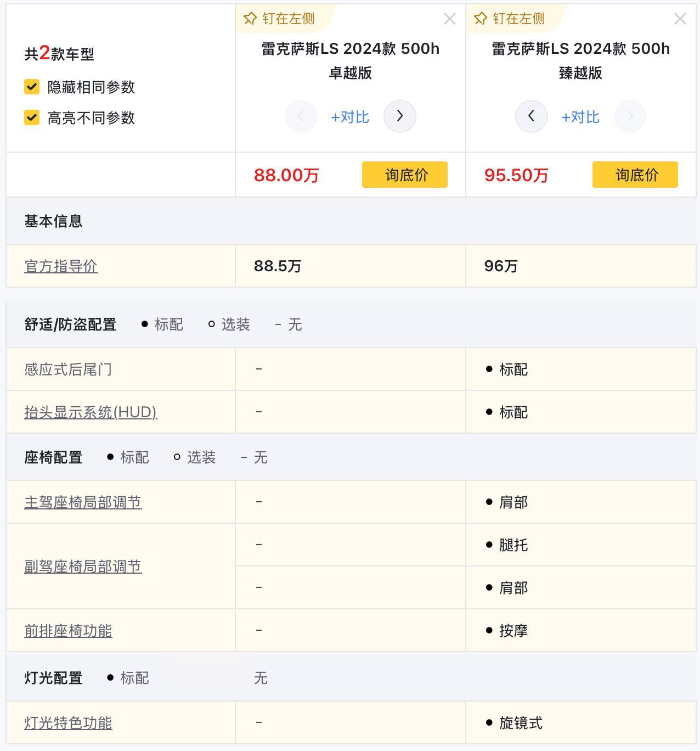Click the disabled previous arrow under 卓越版

(x=301, y=116)
